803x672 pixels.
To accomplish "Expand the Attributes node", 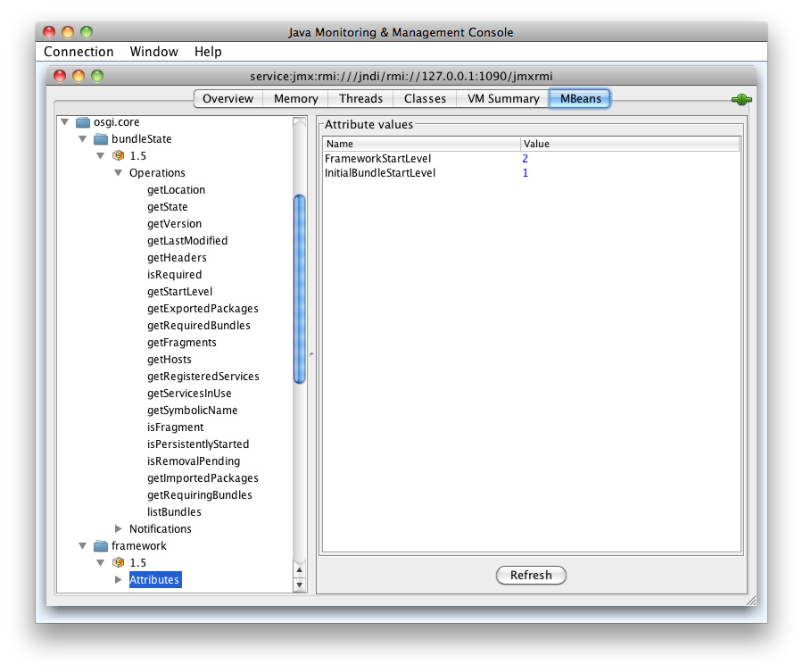I will [119, 579].
